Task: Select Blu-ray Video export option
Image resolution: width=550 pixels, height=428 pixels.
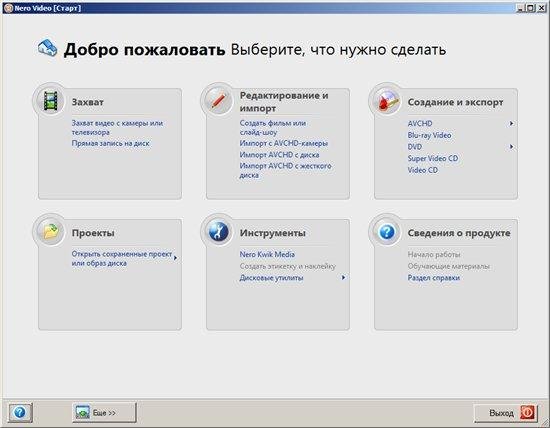Action: click(429, 135)
